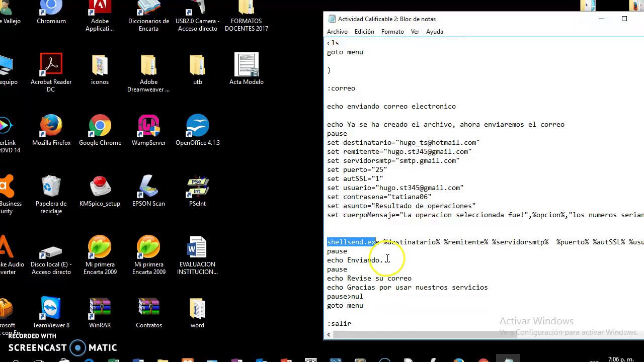Screen dimensions: 644x362
Task: Select the FORMATOS DOCENTES 2017 folder
Action: (x=246, y=15)
